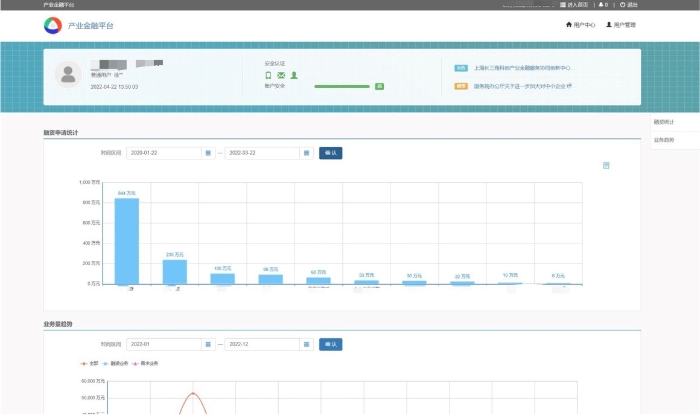This screenshot has height=415, width=700.
Task: Click the bar labeled 100 万元
Action: click(x=222, y=279)
